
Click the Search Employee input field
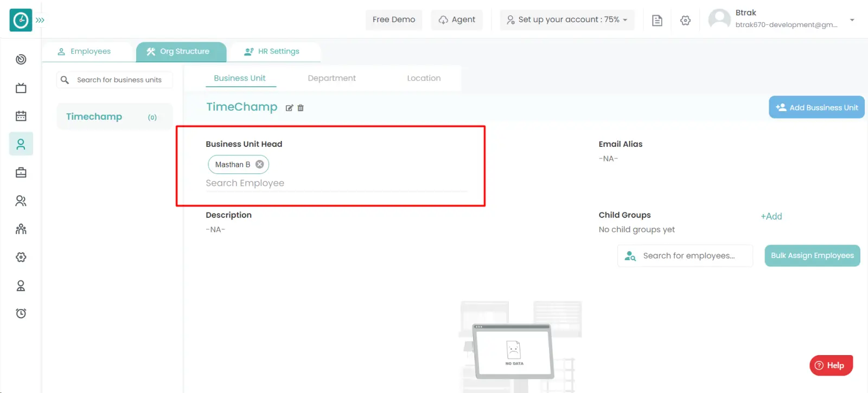tap(336, 183)
